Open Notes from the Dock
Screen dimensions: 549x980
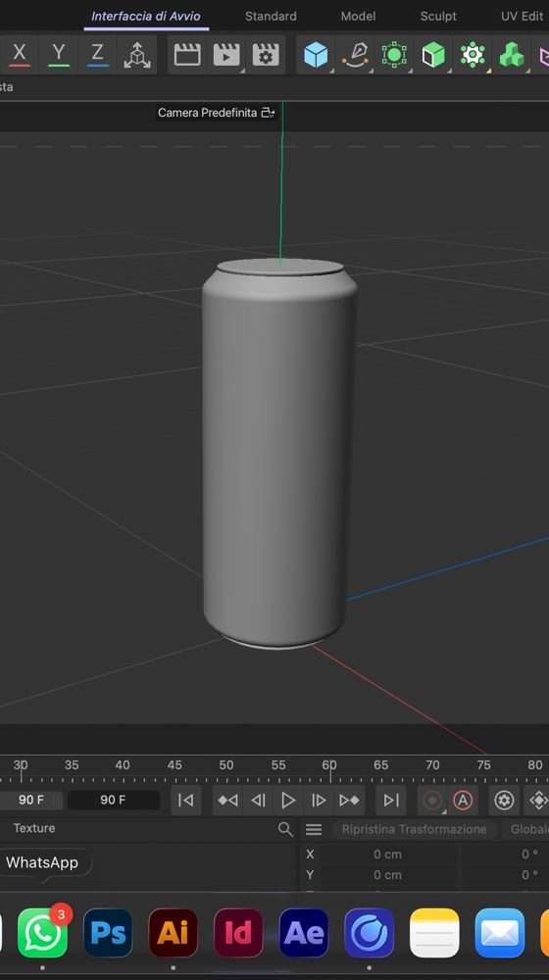(434, 933)
